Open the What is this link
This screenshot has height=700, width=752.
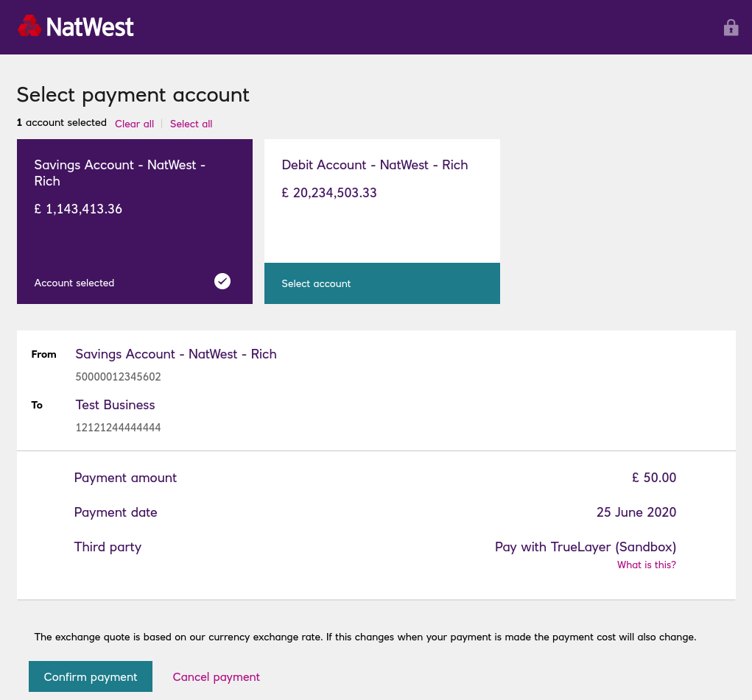646,565
